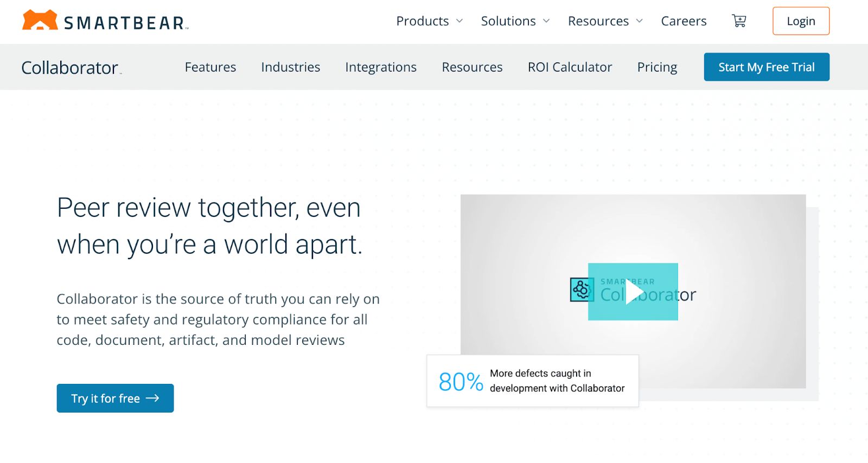Viewport: 868px width, 463px height.
Task: Click 'More defects caught in' caption
Action: pyautogui.click(x=540, y=374)
